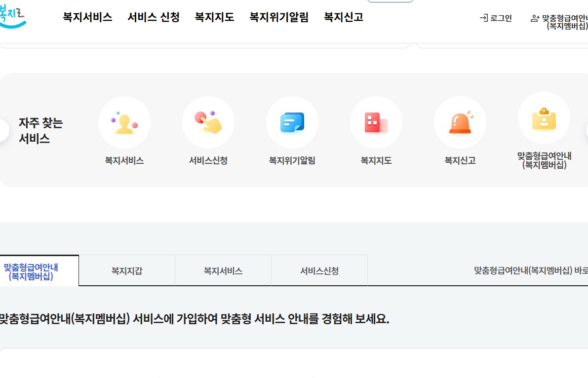Switch to the 복지서비스 tab

tap(223, 270)
